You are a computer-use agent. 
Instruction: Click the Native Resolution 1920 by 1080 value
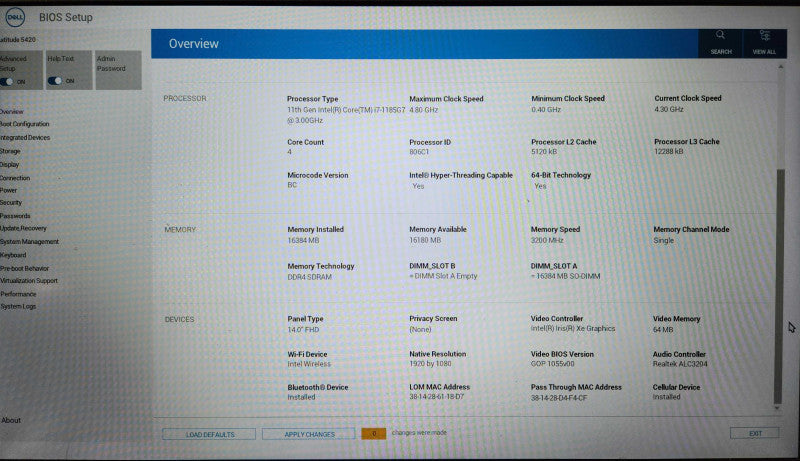[x=430, y=364]
